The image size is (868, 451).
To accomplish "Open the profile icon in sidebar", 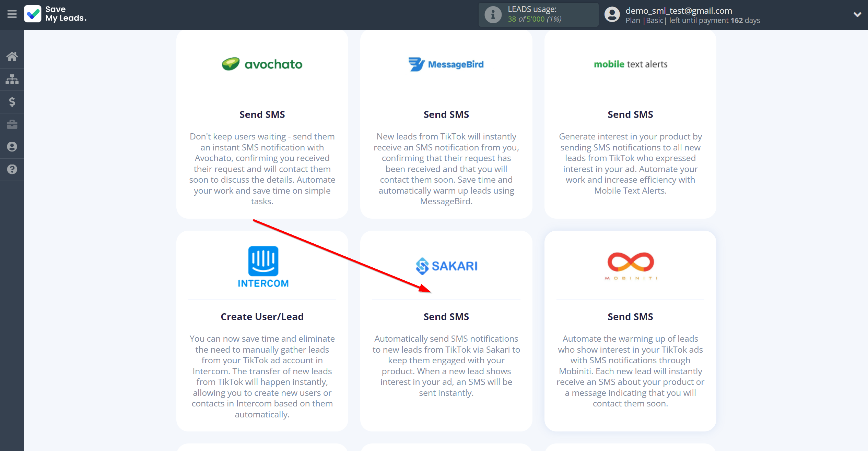I will coord(12,147).
